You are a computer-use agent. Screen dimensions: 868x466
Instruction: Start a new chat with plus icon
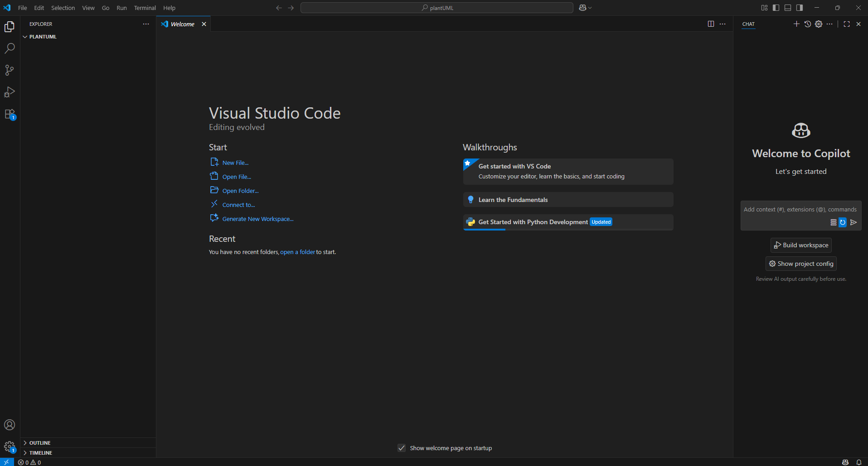pos(796,24)
